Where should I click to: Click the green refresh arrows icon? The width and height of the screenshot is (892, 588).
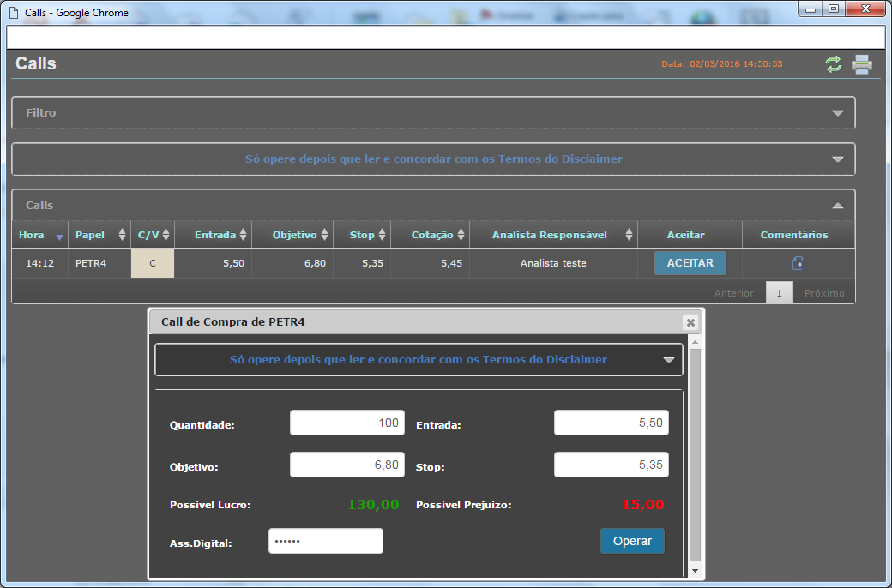(834, 64)
